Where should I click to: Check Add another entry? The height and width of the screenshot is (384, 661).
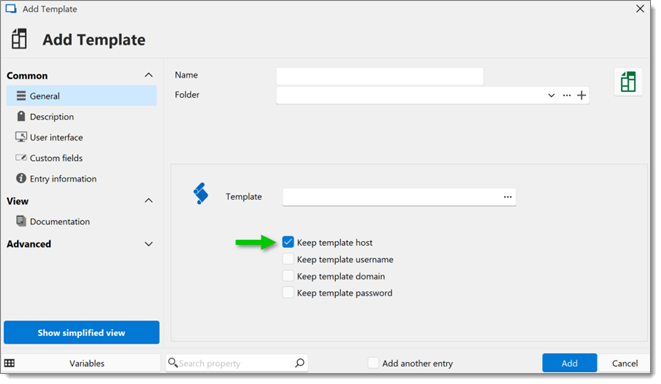[x=373, y=363]
